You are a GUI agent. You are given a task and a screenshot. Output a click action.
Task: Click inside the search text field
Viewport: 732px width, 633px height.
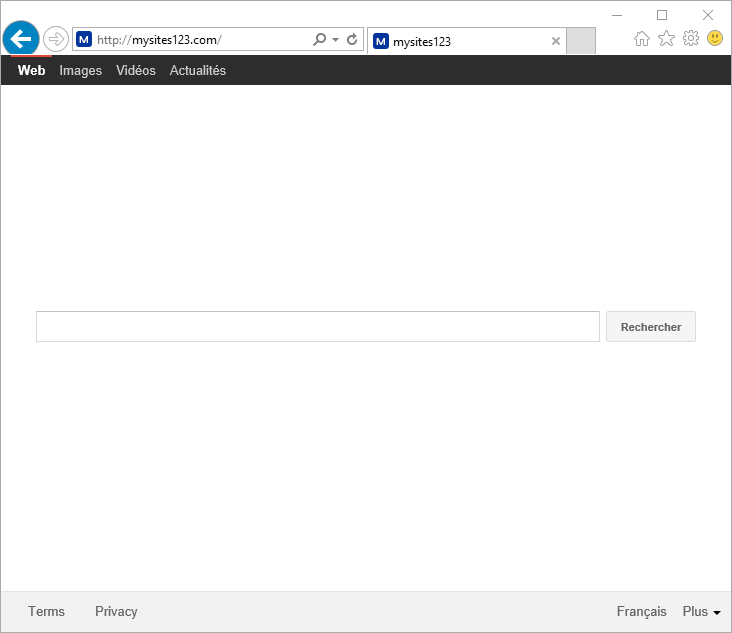pos(317,327)
